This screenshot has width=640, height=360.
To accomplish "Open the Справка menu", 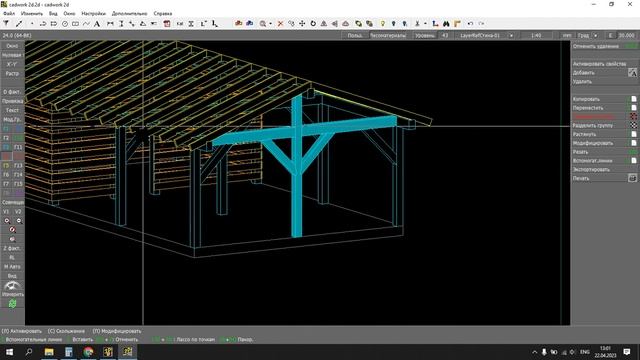I will (162, 13).
